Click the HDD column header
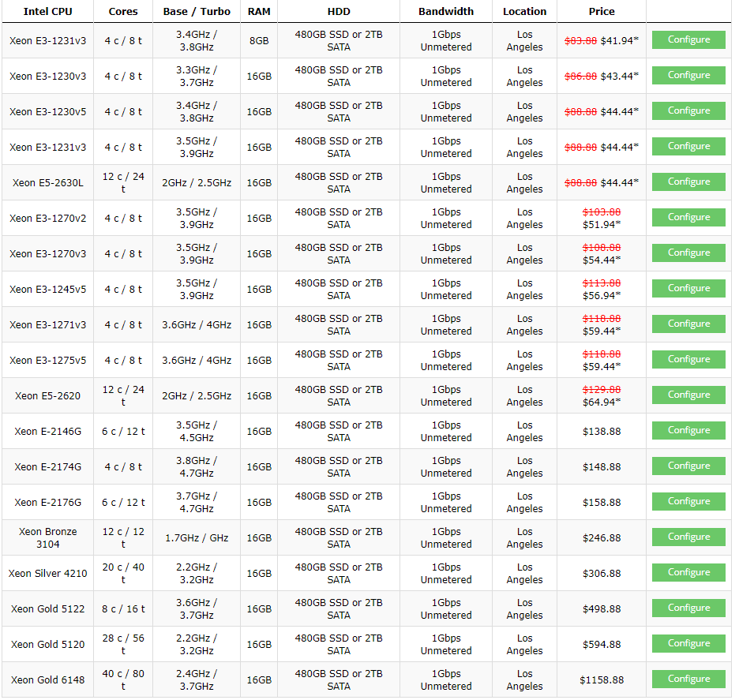 339,11
